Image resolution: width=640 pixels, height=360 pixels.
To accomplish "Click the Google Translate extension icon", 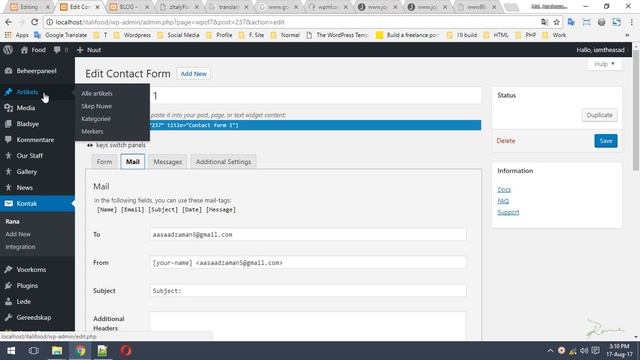I will pos(571,22).
